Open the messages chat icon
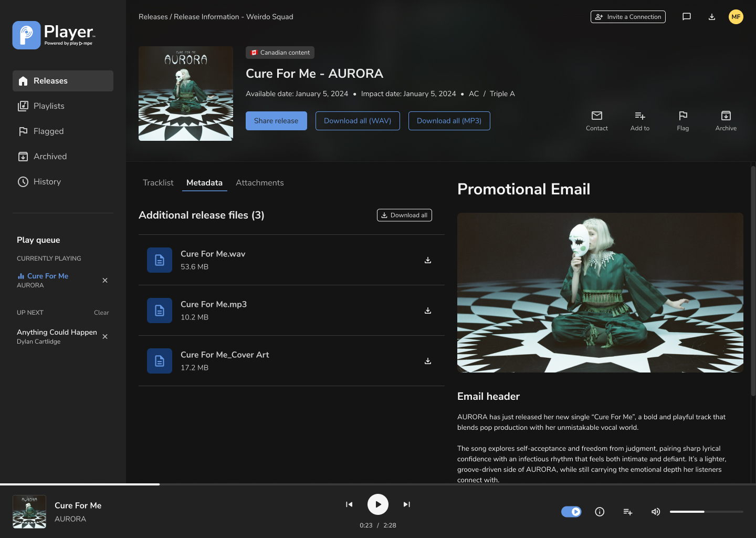Viewport: 756px width, 538px height. [686, 17]
